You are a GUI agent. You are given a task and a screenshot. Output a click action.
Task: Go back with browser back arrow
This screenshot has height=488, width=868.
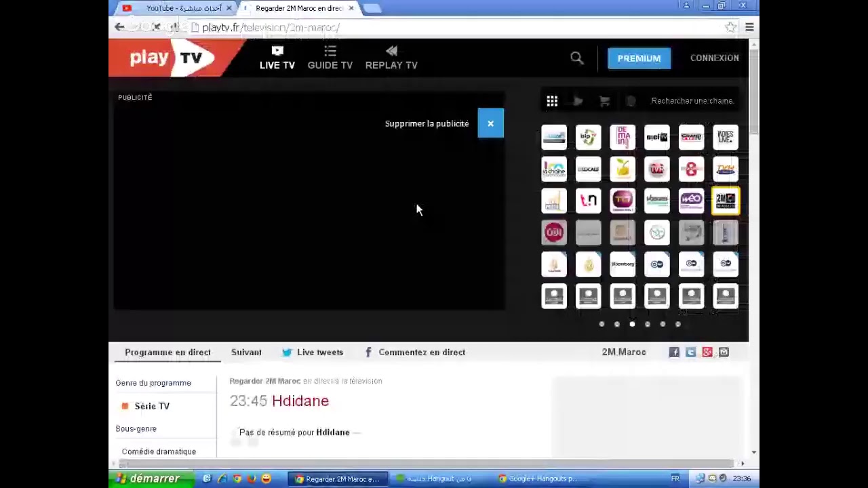coord(119,27)
